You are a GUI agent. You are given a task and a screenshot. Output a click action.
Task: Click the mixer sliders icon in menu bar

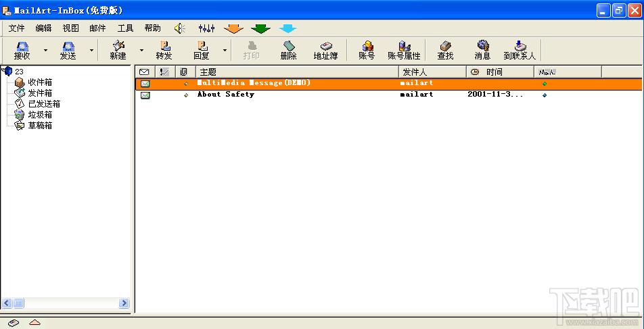[206, 28]
